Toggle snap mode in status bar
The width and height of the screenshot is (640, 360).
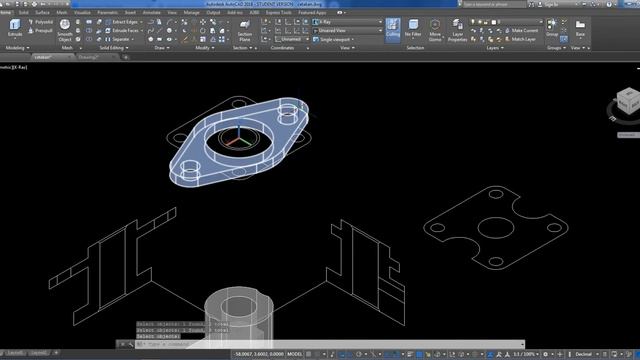(318, 354)
